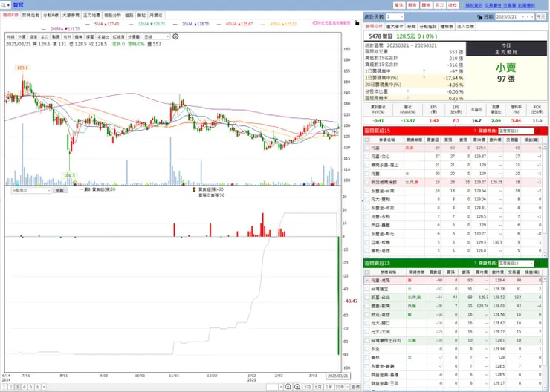Click the 5MA legend color line
This screenshot has width=550, height=392.
tap(88, 24)
